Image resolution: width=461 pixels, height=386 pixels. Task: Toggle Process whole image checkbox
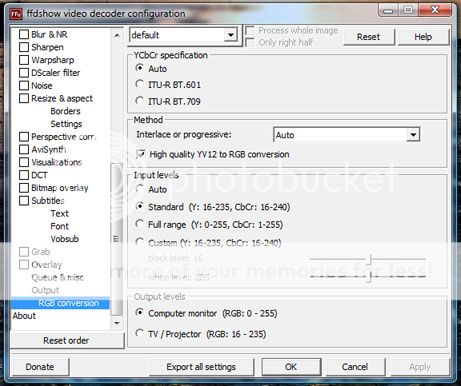(250, 31)
